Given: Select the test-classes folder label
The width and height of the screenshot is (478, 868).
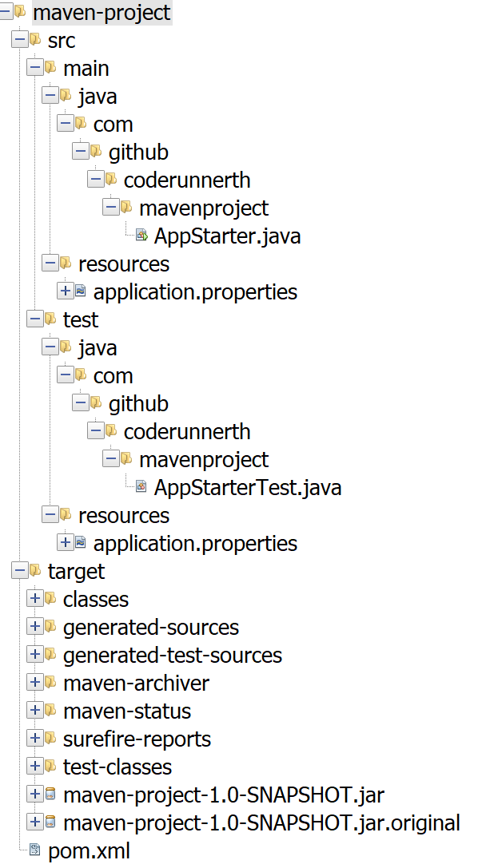Looking at the screenshot, I should [x=118, y=767].
